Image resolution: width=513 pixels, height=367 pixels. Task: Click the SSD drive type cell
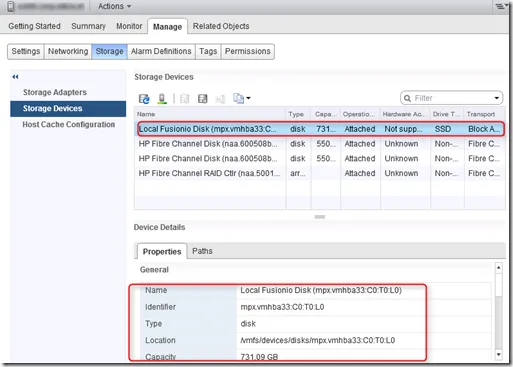click(x=447, y=129)
